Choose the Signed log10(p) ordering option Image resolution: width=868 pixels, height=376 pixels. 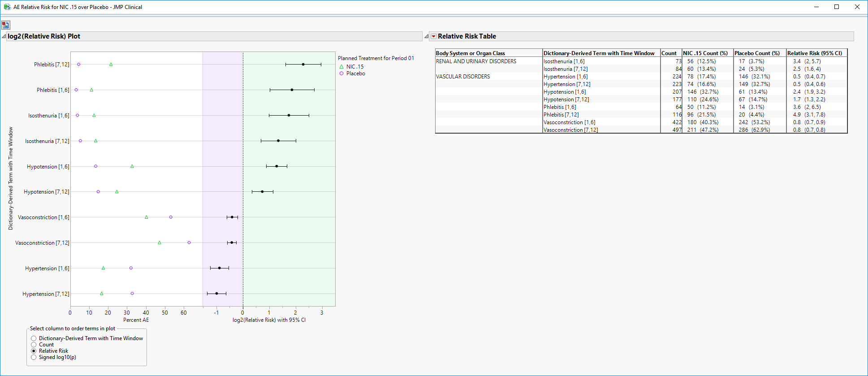click(34, 357)
